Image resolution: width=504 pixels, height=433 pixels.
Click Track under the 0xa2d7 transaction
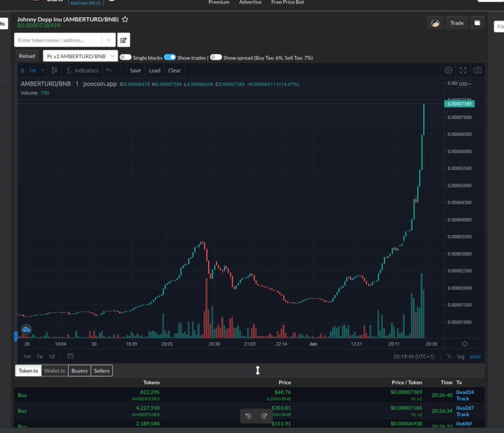pyautogui.click(x=462, y=414)
